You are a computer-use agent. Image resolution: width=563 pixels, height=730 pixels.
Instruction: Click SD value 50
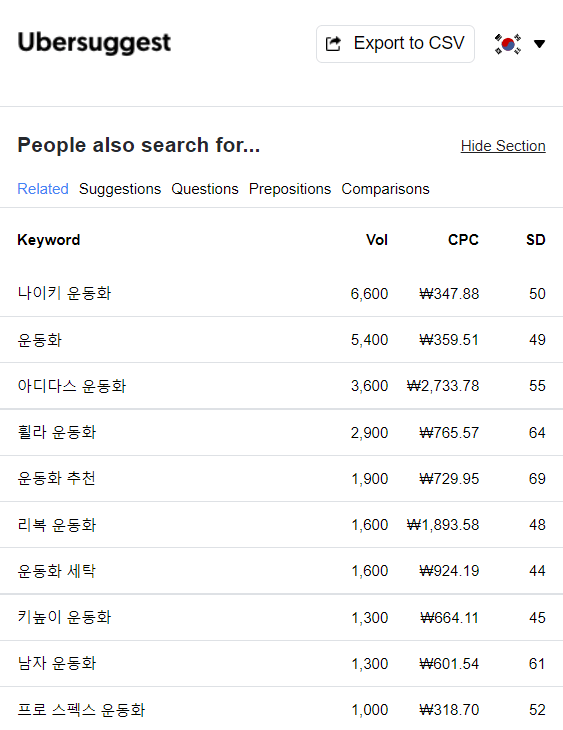click(537, 294)
